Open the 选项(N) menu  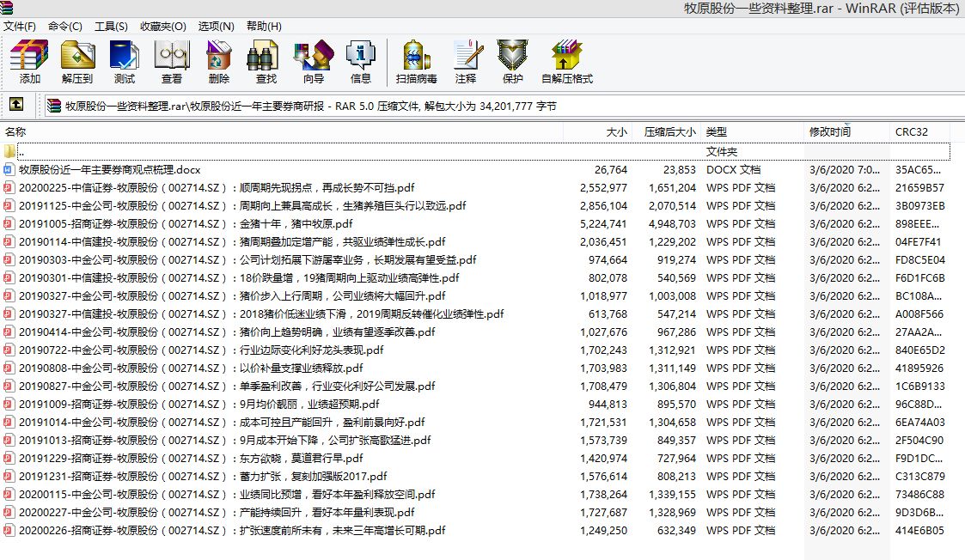216,27
